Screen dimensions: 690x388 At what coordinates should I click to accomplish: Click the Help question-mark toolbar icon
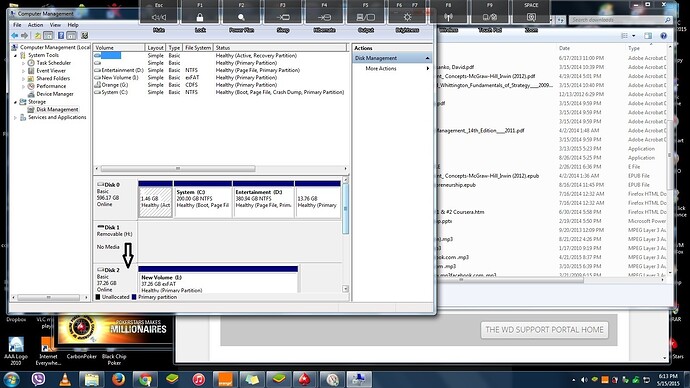pos(61,36)
